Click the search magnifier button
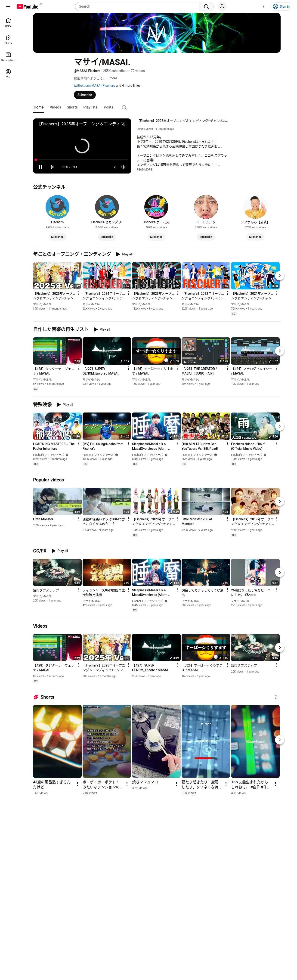Screen dimensions: 297x980 click(x=206, y=6)
